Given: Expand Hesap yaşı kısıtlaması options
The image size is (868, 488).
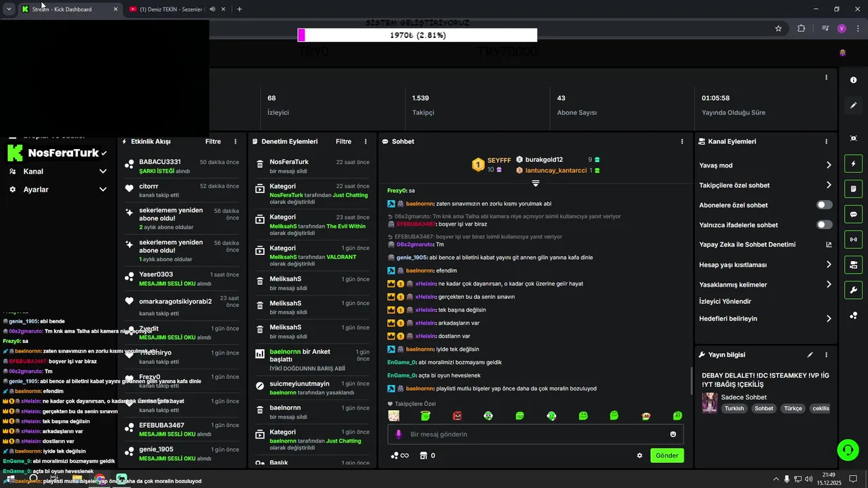Looking at the screenshot, I should tap(829, 265).
